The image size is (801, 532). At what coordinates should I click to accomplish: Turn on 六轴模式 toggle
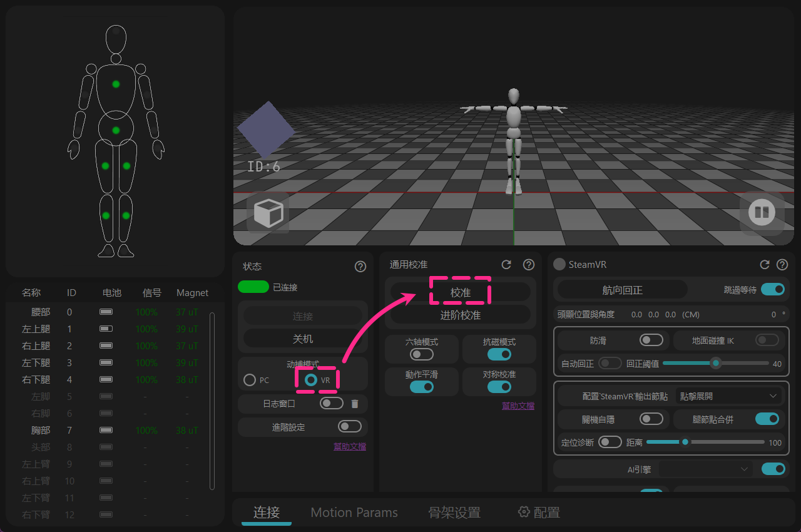point(422,354)
